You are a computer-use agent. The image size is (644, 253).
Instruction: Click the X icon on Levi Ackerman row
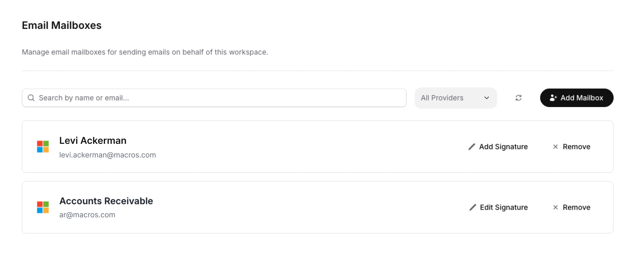pos(555,147)
